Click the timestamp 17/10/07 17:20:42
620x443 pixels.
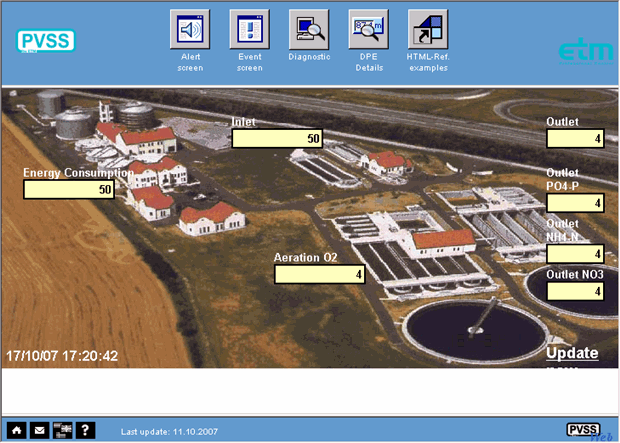click(x=62, y=356)
